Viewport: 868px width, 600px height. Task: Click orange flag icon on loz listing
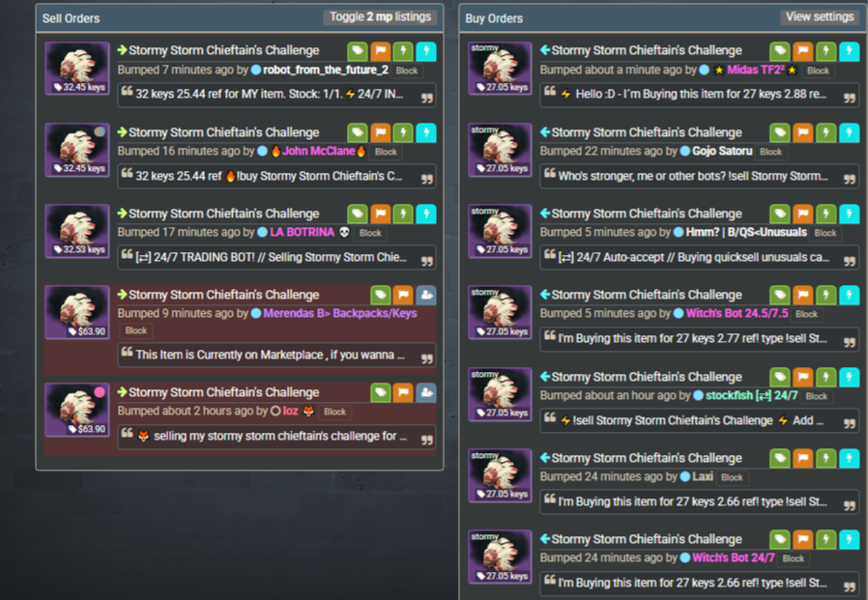click(x=403, y=393)
